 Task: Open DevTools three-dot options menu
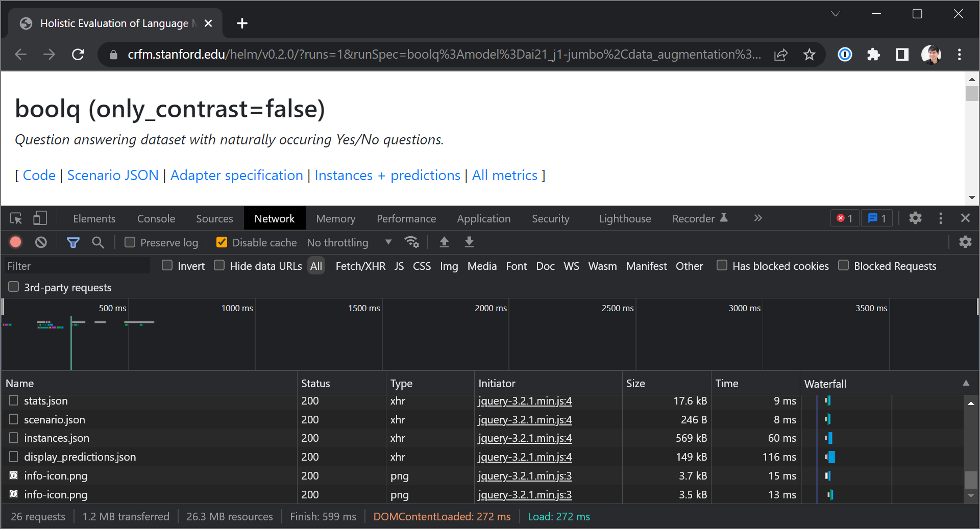click(x=941, y=218)
